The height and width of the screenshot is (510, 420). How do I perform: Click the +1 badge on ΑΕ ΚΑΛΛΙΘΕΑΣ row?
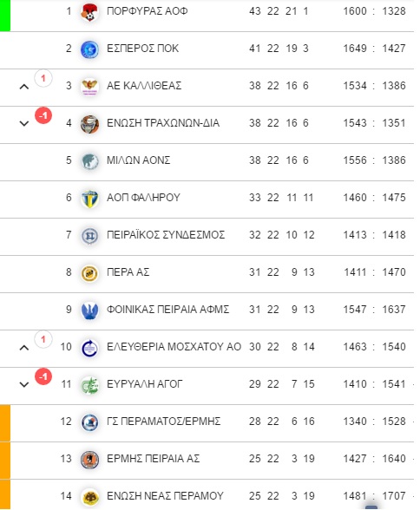43,78
